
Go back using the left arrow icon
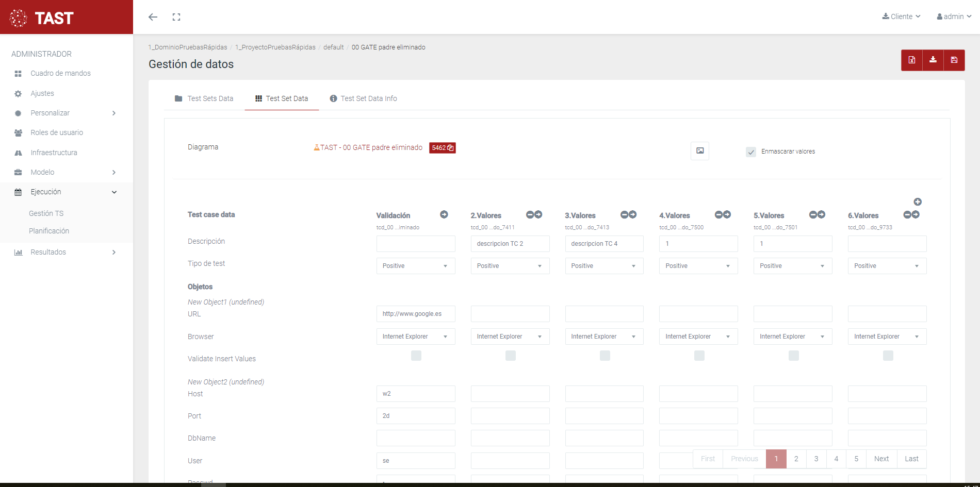pos(153,17)
